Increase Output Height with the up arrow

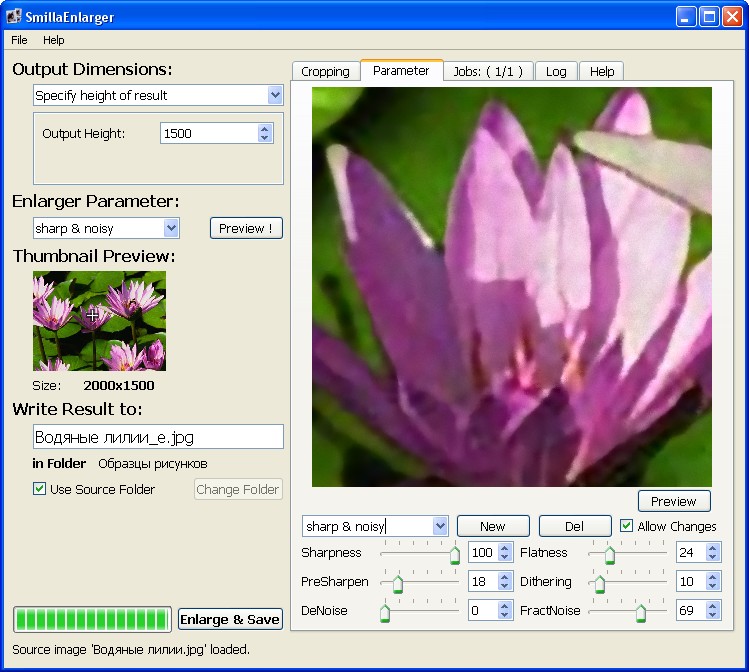coord(265,128)
